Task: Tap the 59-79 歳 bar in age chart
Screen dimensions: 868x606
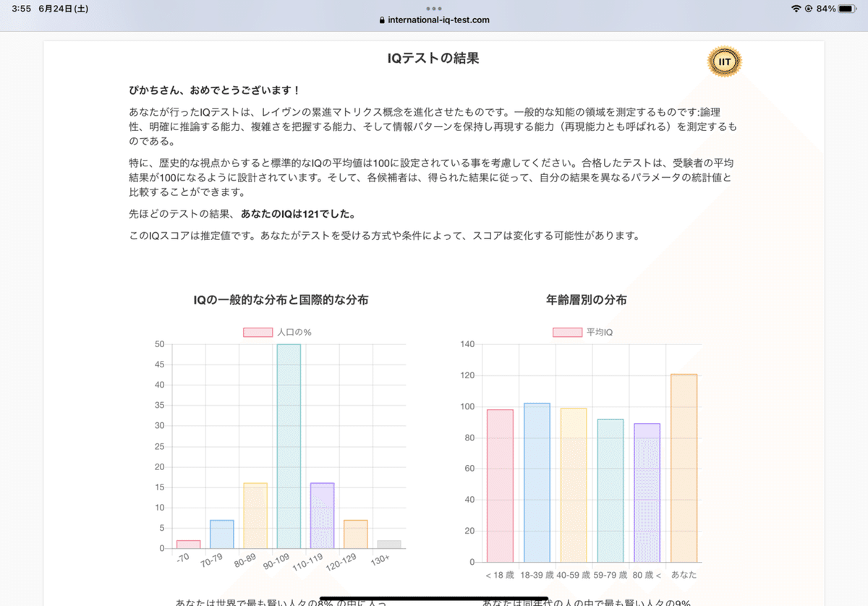Action: pos(610,490)
